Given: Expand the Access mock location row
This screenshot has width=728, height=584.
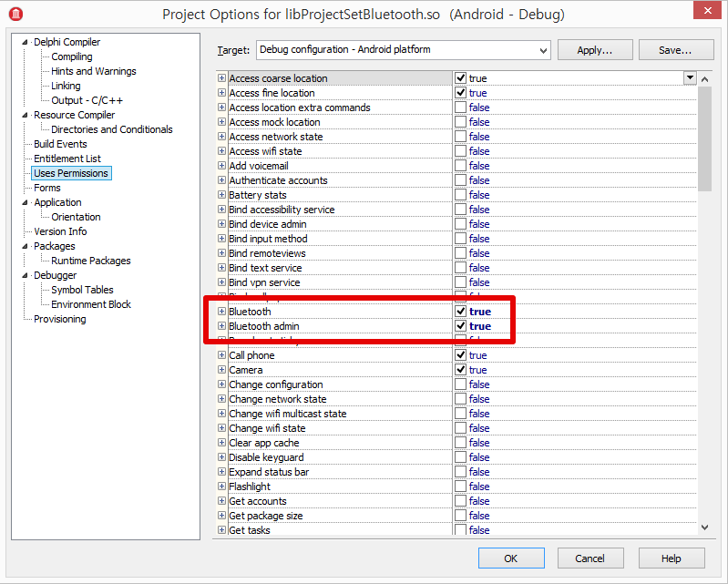Looking at the screenshot, I should (x=222, y=122).
